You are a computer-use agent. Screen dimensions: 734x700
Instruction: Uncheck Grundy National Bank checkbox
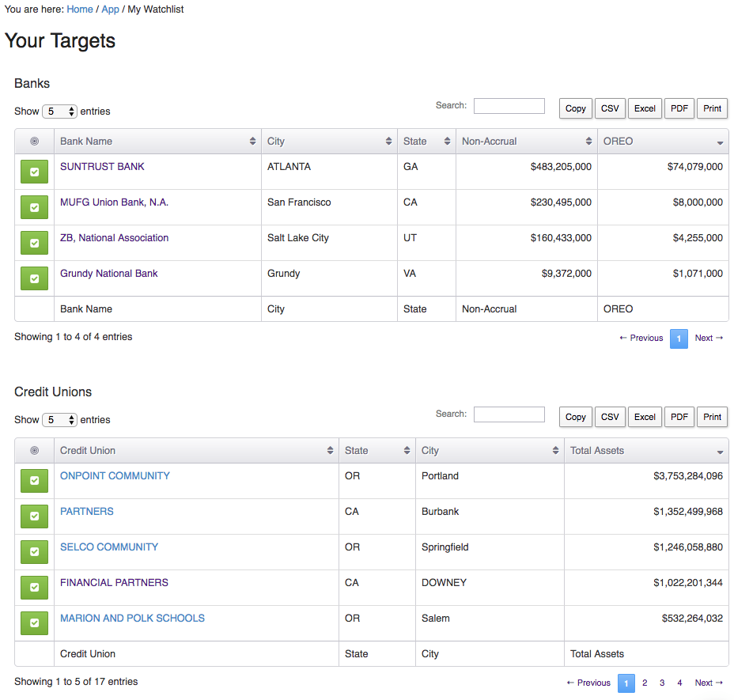(x=34, y=278)
